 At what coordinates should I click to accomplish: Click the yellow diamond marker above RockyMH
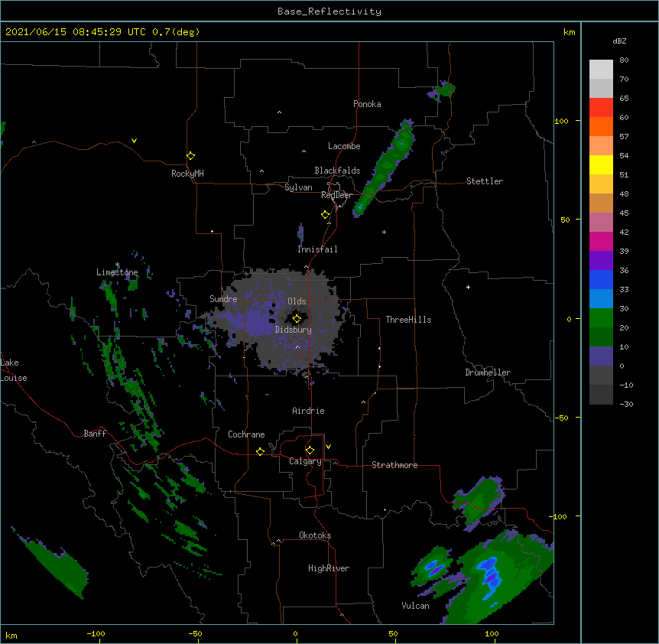pos(190,156)
